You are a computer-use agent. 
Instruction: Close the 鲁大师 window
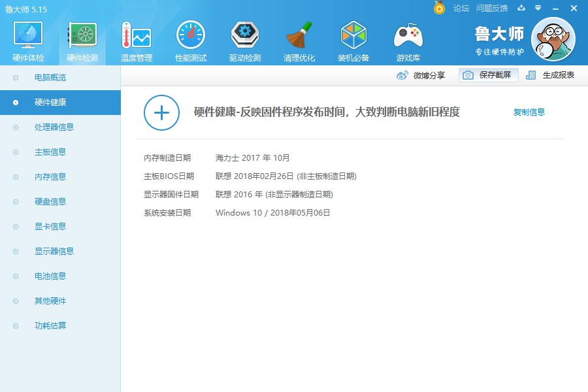574,8
